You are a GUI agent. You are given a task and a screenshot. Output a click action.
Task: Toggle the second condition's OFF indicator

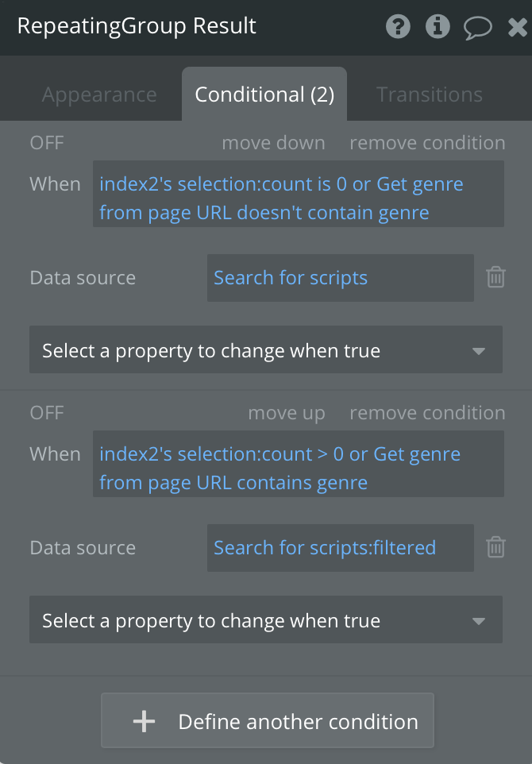(x=47, y=413)
